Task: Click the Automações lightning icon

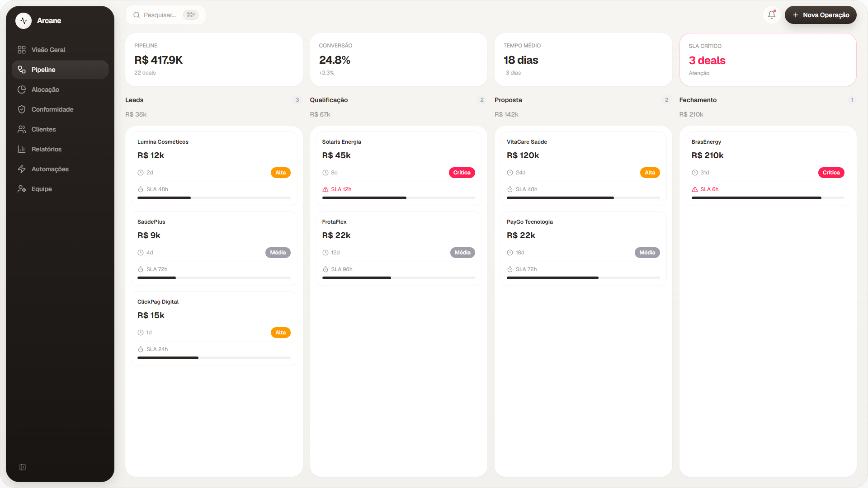Action: (22, 169)
